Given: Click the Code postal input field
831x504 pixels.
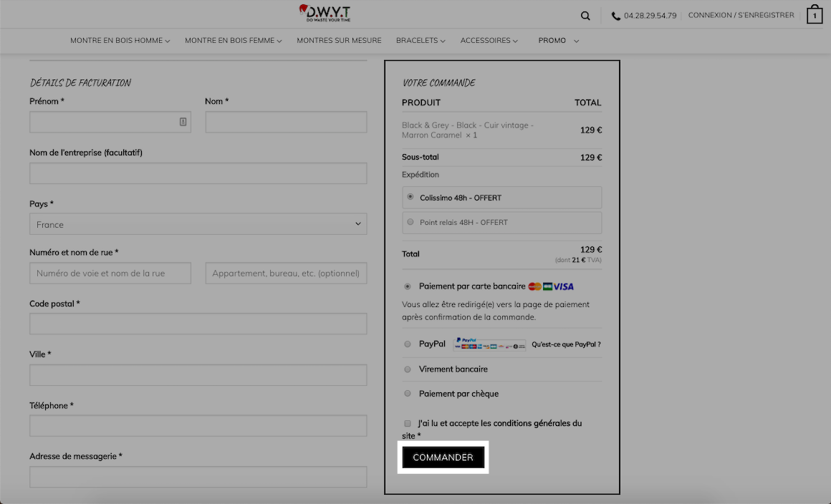Looking at the screenshot, I should [198, 324].
